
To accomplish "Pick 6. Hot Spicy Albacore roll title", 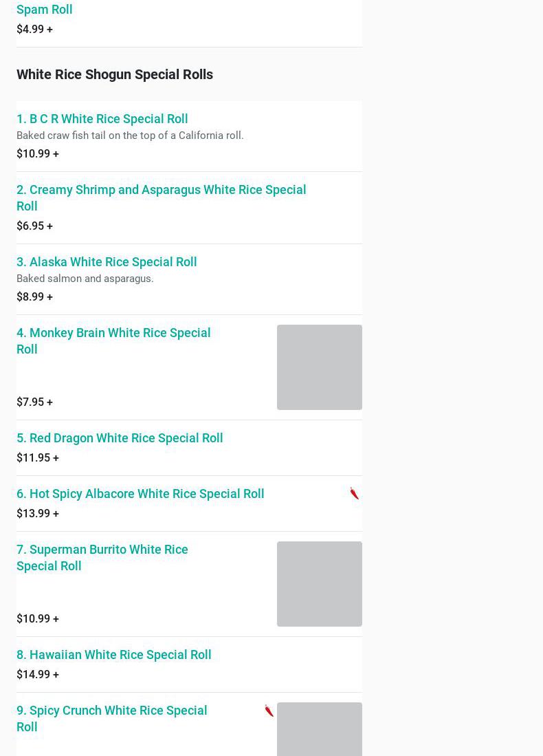I will [140, 494].
